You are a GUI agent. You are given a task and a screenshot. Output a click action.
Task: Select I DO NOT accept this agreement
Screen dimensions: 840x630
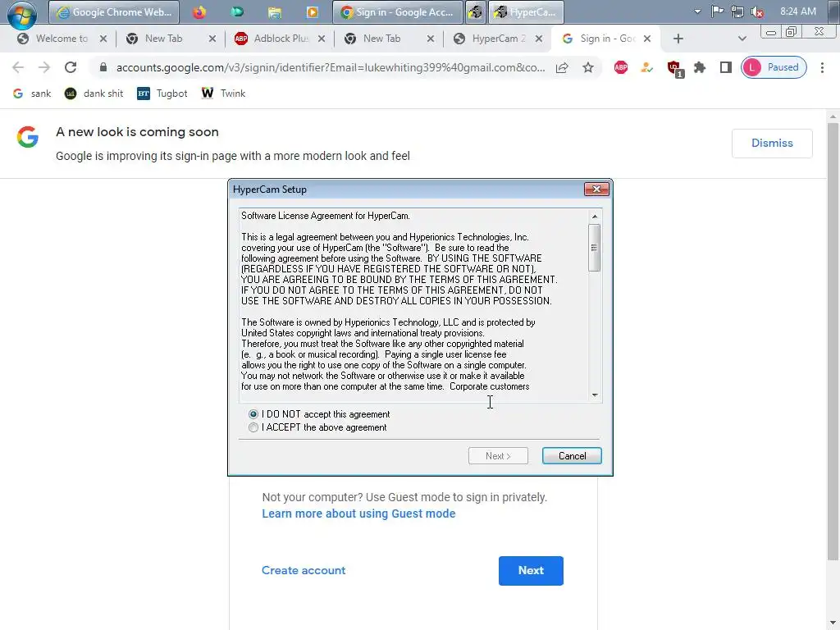click(x=319, y=414)
